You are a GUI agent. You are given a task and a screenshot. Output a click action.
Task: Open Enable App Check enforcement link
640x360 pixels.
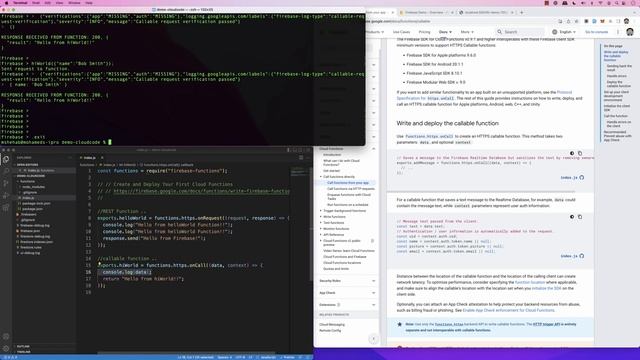pos(508,310)
